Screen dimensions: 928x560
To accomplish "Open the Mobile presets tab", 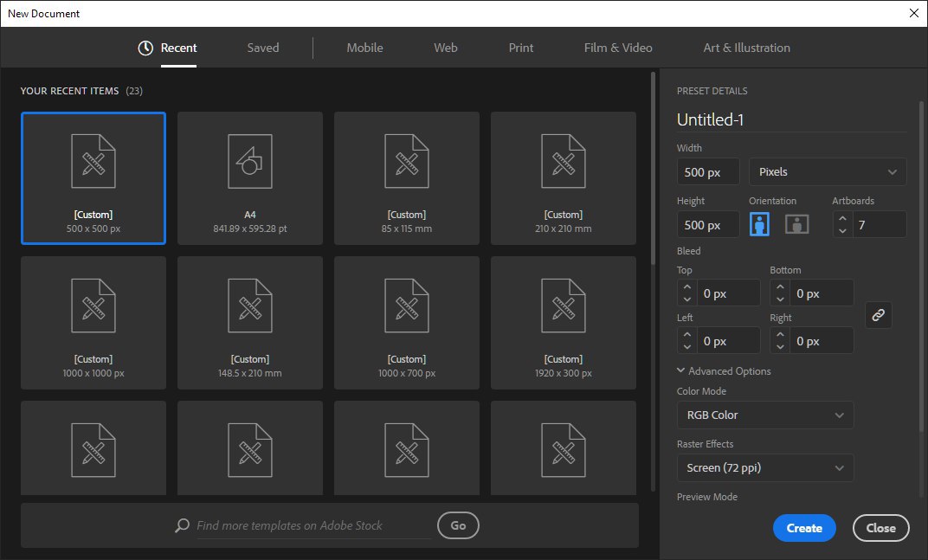I will pos(364,48).
